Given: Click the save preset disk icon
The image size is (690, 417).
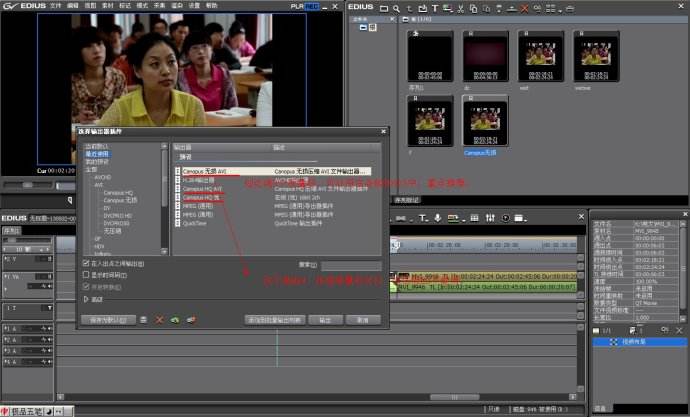Looking at the screenshot, I should 144,319.
